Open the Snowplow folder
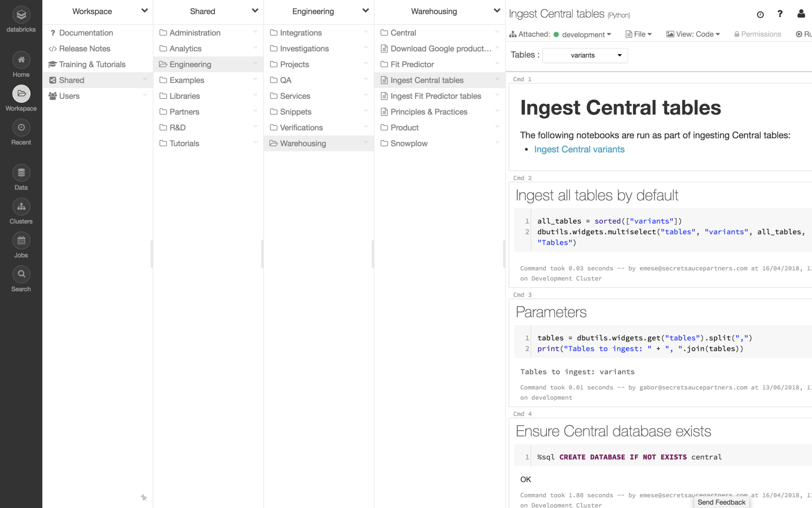 coord(409,143)
